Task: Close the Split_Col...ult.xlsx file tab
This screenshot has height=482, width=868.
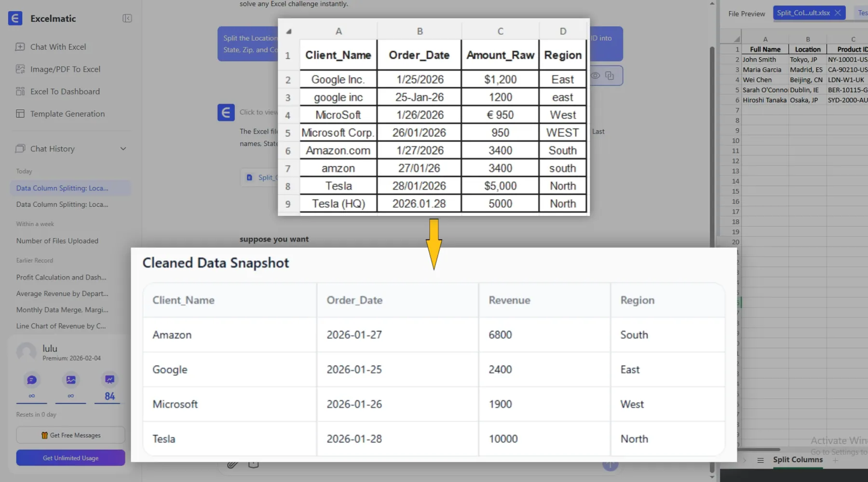Action: click(x=838, y=13)
